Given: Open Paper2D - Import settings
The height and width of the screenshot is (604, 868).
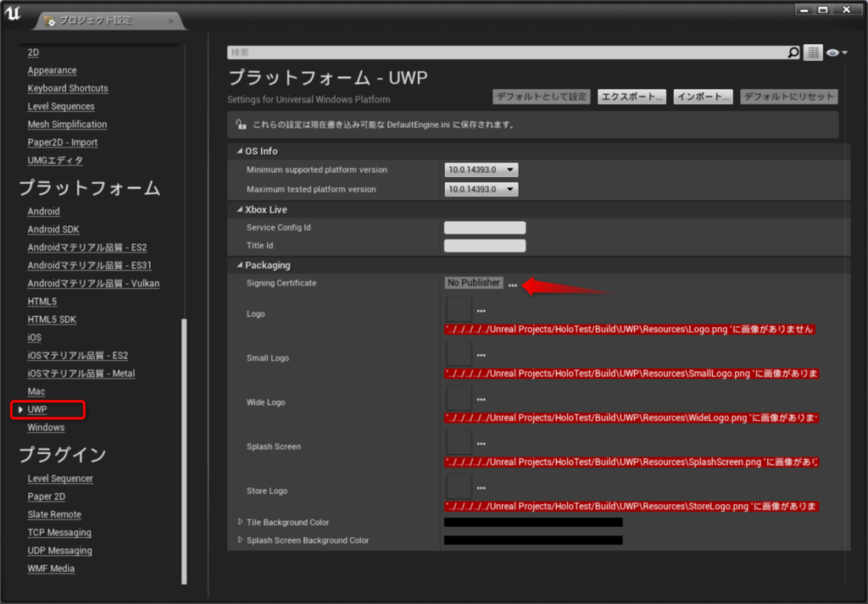Looking at the screenshot, I should [x=63, y=142].
